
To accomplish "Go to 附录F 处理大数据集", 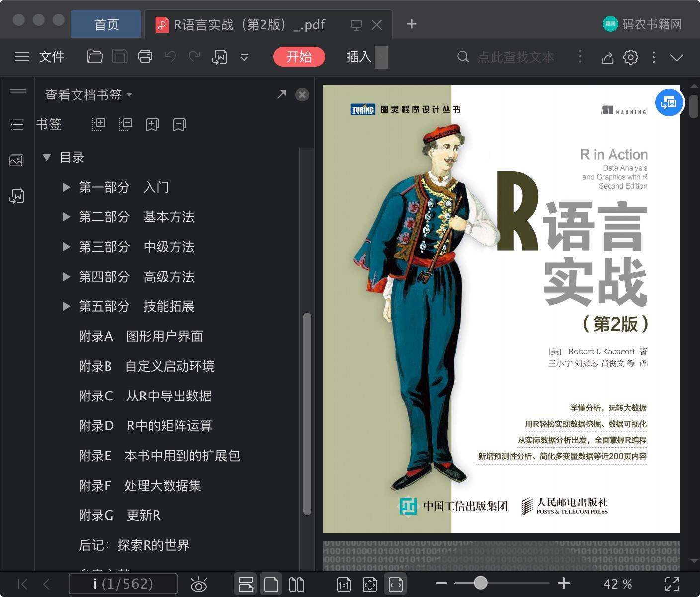I will tap(140, 486).
